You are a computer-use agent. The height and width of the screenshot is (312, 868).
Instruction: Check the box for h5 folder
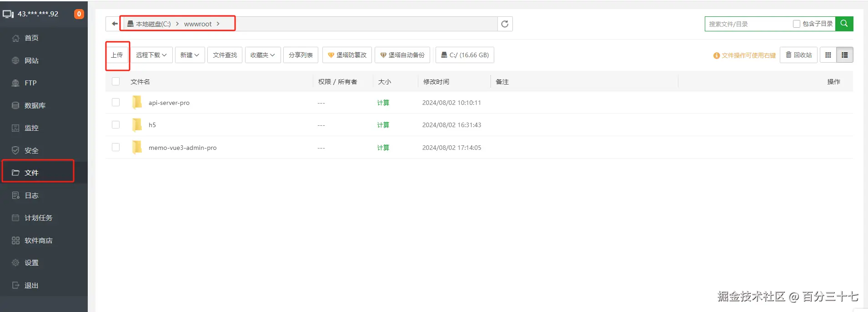[115, 124]
